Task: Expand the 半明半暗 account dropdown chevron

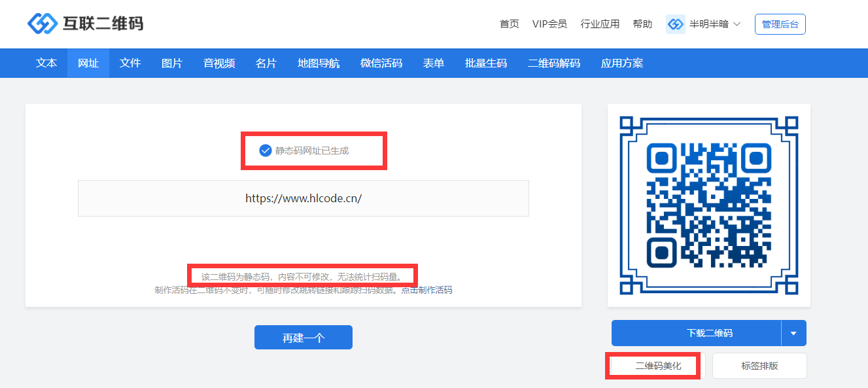Action: 737,24
